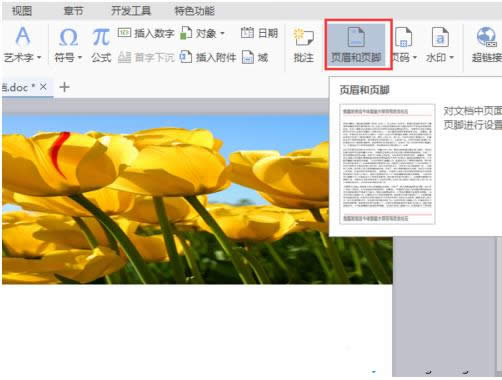Expand the 水印 dropdown arrow
The height and width of the screenshot is (380, 502).
click(452, 58)
